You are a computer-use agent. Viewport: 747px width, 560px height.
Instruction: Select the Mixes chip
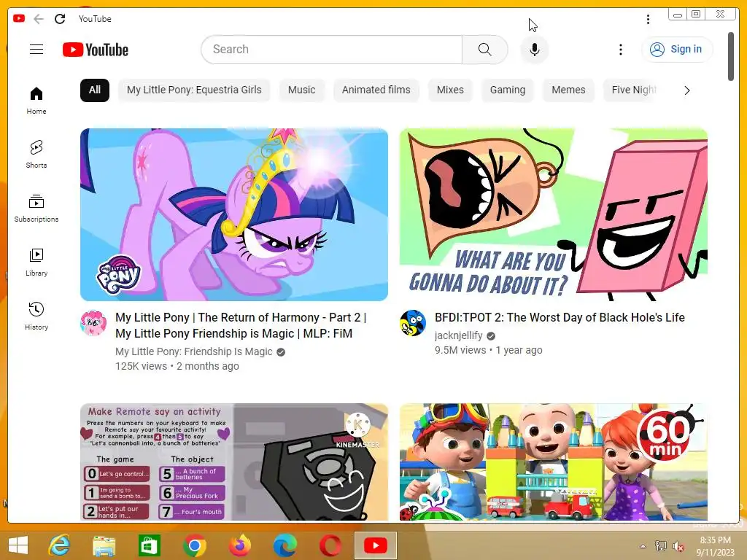(450, 90)
